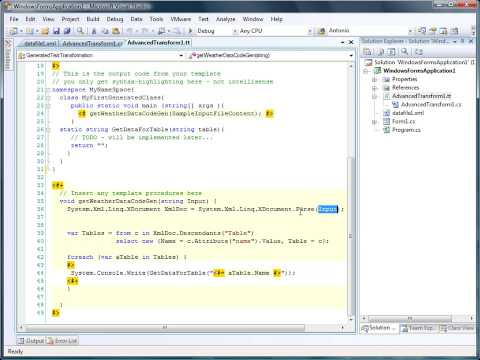Click the Copy toolbar icon
The image size is (480, 360).
click(105, 31)
